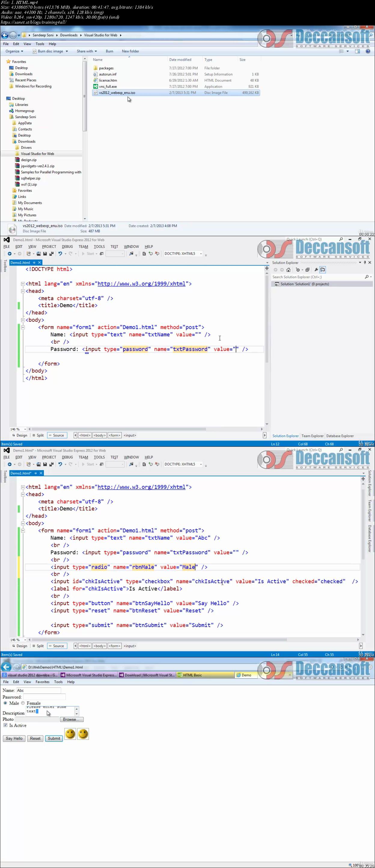Toggle the Explorer preview pane icon
Screen dimensions: 375x868
(x=358, y=51)
